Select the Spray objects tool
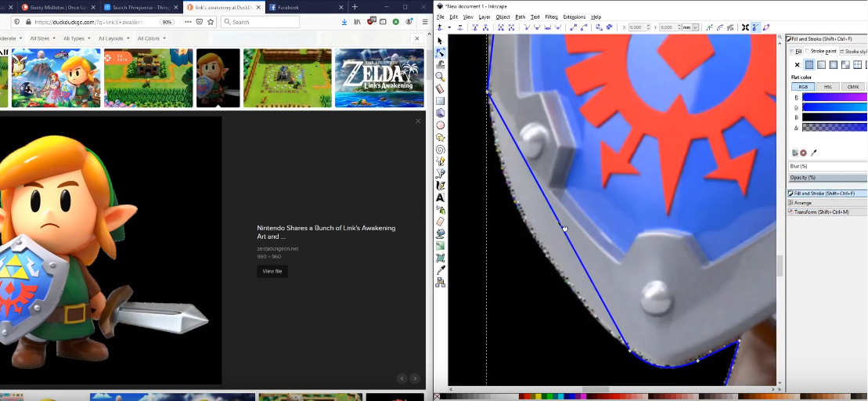868x401 pixels. coord(440,210)
